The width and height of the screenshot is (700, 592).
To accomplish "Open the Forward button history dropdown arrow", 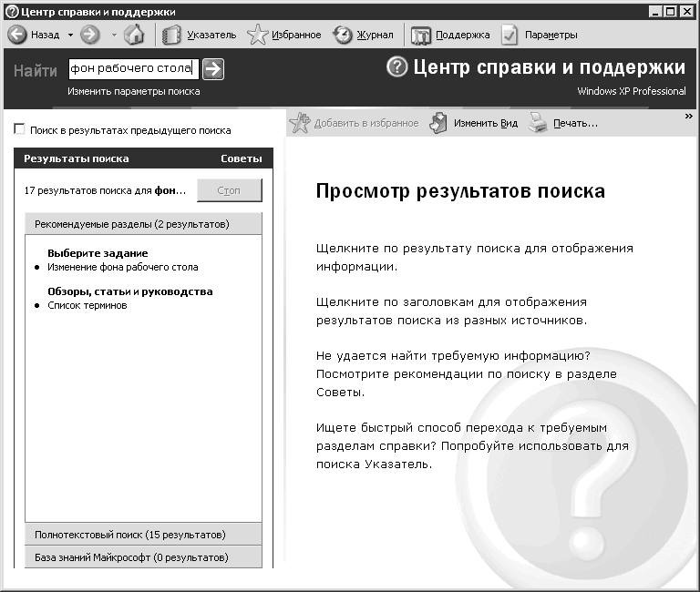I will click(x=114, y=36).
